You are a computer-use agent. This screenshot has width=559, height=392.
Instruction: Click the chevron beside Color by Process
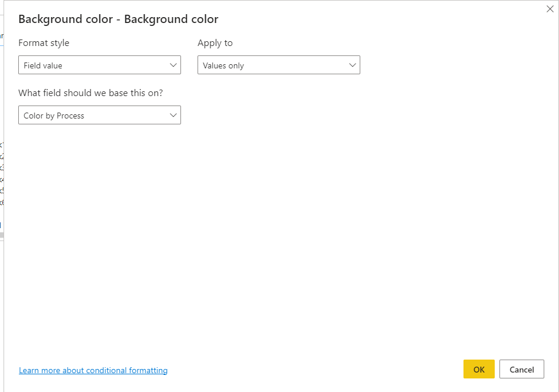pos(173,115)
